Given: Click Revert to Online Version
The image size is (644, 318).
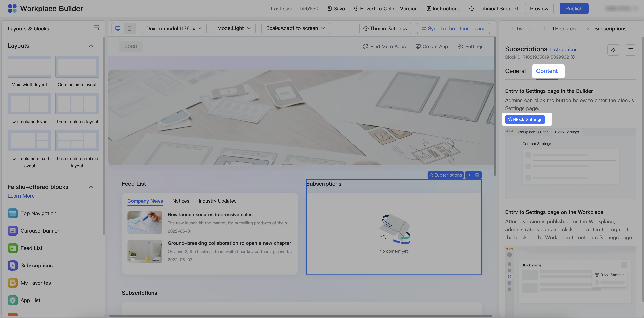Looking at the screenshot, I should 385,9.
